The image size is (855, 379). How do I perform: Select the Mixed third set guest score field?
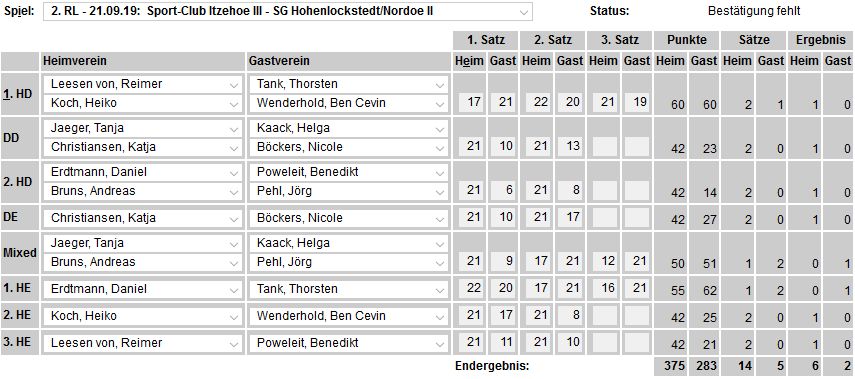pyautogui.click(x=636, y=262)
